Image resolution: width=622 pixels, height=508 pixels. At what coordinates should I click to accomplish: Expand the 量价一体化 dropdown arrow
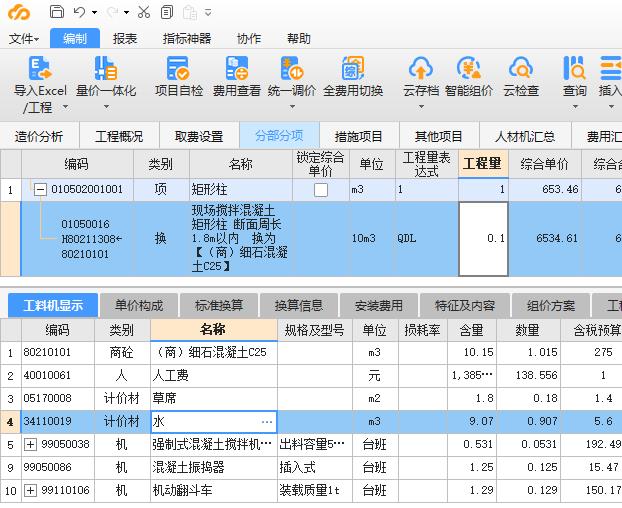coord(106,107)
